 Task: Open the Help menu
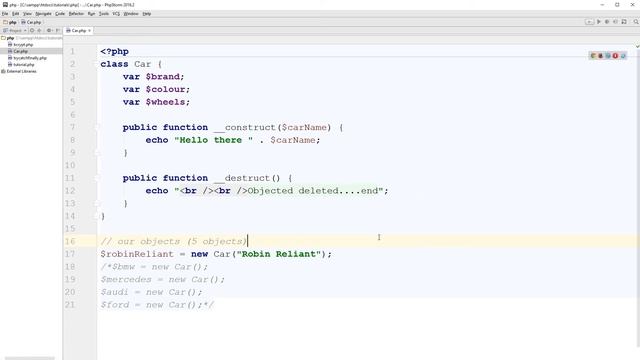pyautogui.click(x=147, y=13)
